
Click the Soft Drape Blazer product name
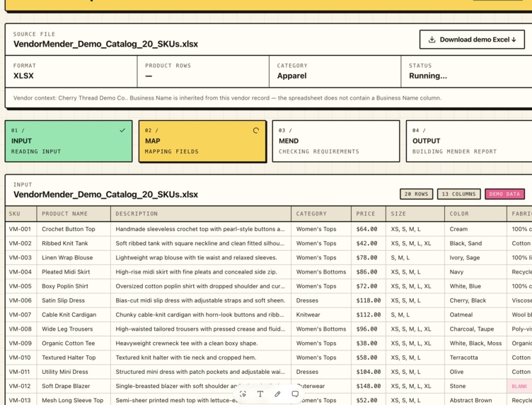point(66,386)
